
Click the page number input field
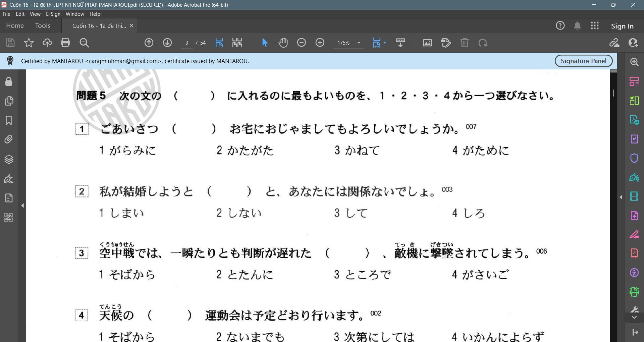(x=187, y=43)
